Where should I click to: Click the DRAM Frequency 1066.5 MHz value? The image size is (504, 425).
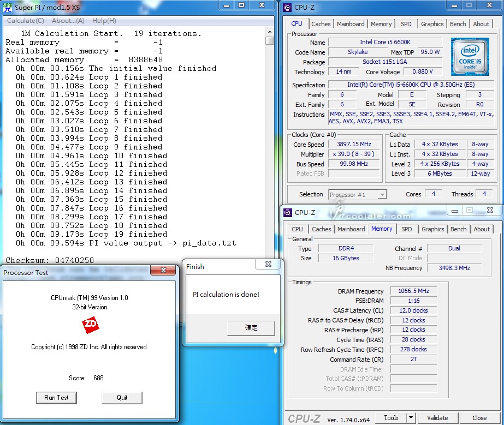pyautogui.click(x=413, y=291)
